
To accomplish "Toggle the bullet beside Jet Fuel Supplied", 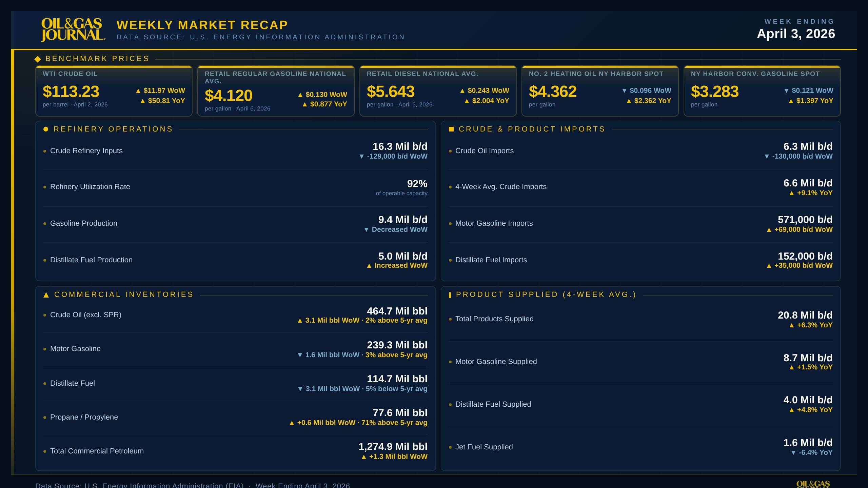I will [x=450, y=447].
